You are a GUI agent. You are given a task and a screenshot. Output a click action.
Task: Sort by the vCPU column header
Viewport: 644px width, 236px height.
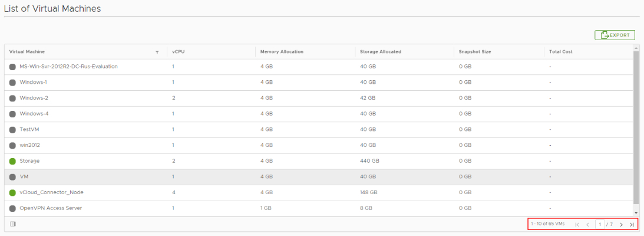178,52
